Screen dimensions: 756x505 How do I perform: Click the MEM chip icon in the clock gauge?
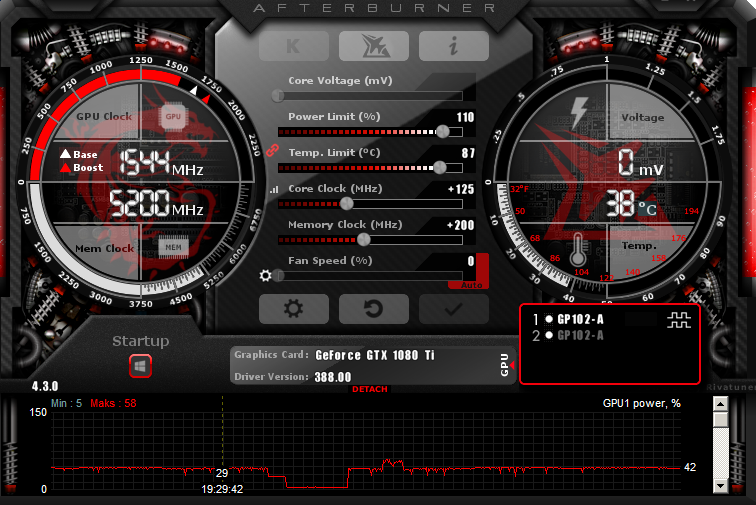[174, 247]
